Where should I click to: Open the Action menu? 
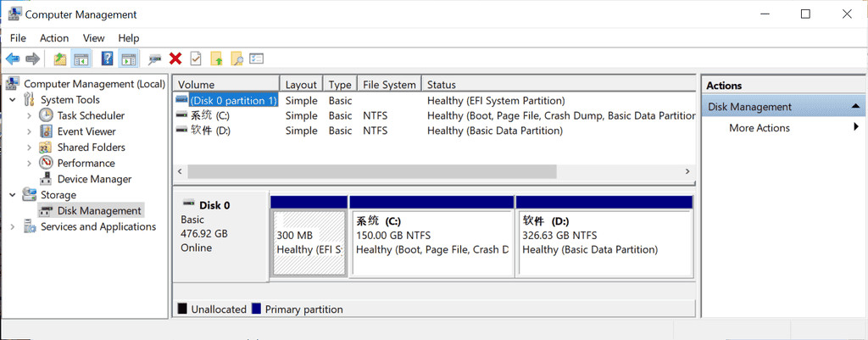(54, 38)
